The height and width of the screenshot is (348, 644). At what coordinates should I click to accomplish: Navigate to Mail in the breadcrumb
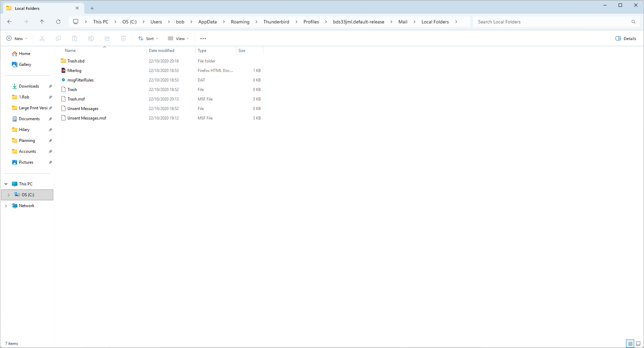(x=403, y=22)
